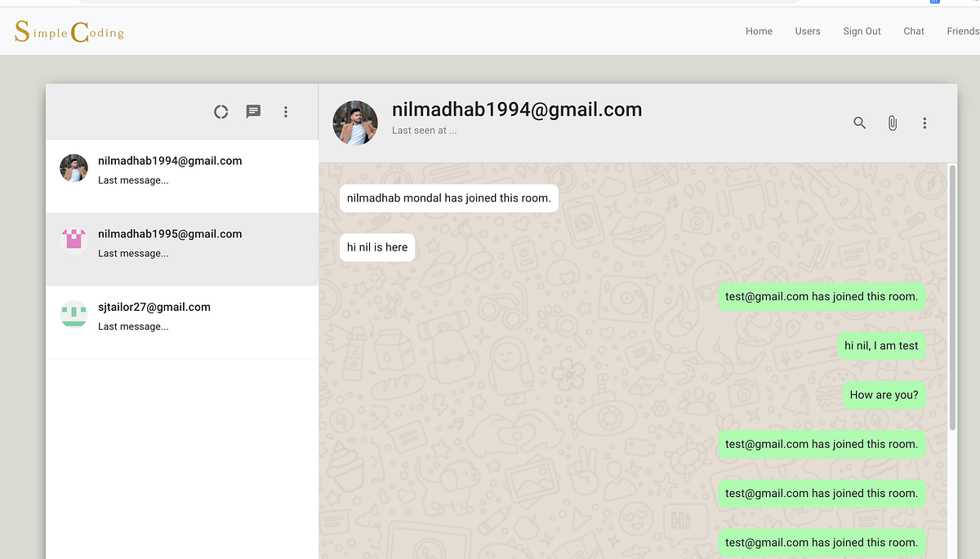The height and width of the screenshot is (559, 980).
Task: Click the Simple Coding logo
Action: [x=69, y=31]
